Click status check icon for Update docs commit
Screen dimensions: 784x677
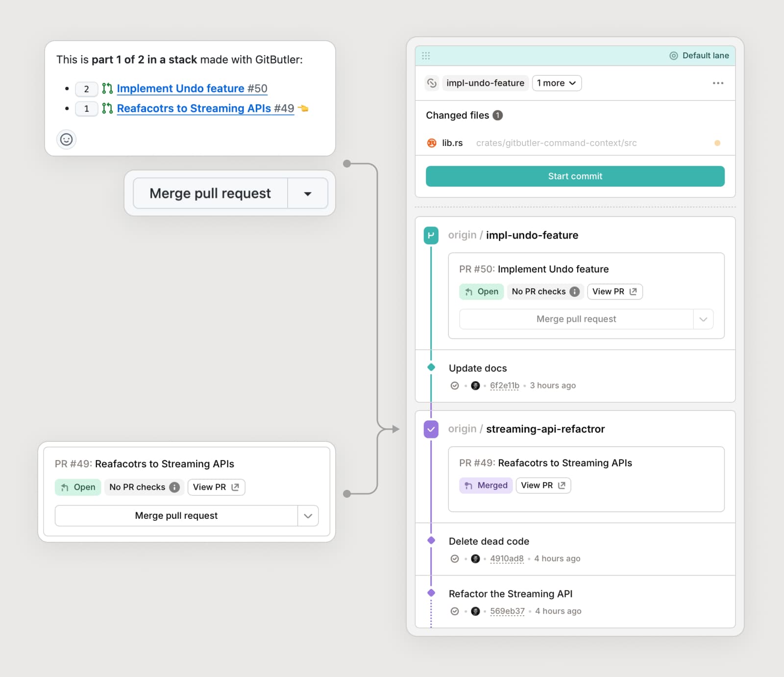pos(455,386)
